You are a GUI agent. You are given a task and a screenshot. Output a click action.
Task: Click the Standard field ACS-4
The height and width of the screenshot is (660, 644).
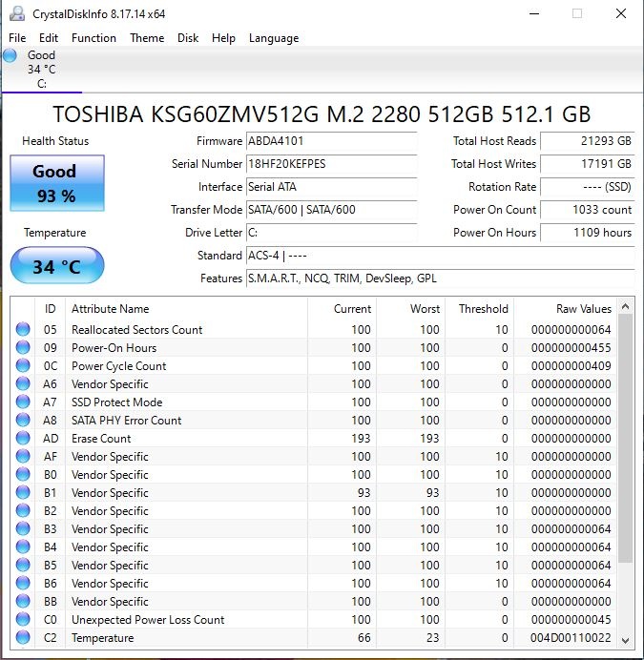[440, 256]
